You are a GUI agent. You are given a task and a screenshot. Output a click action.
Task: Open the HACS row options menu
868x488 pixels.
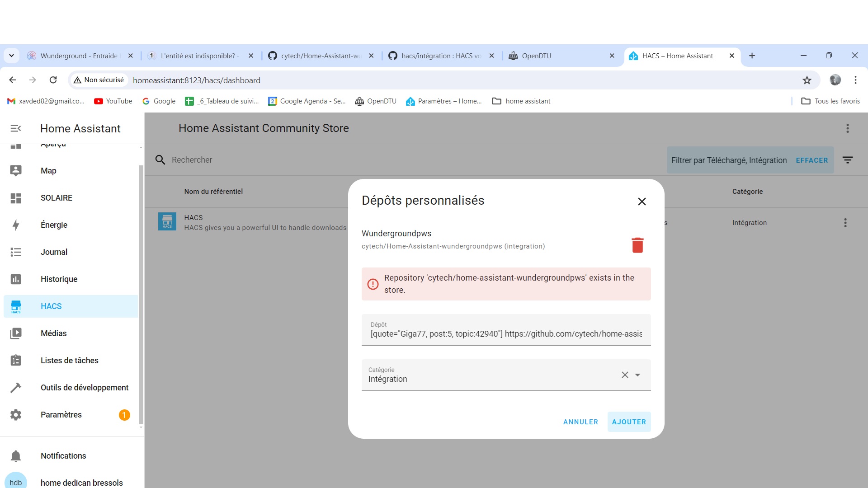(845, 223)
